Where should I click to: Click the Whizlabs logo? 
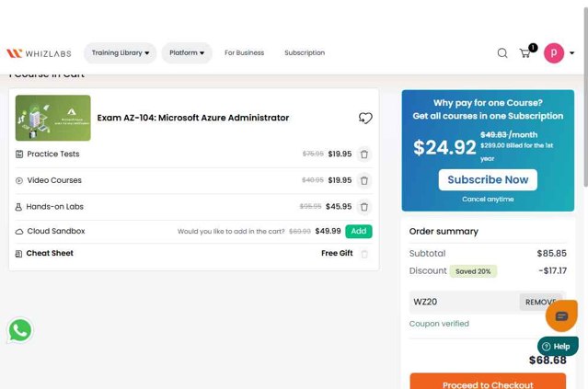pos(39,53)
